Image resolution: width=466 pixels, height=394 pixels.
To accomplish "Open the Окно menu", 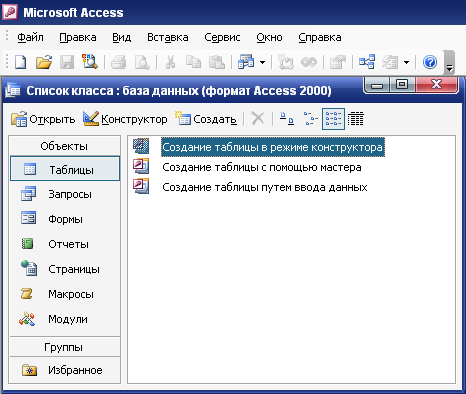I will pyautogui.click(x=269, y=37).
